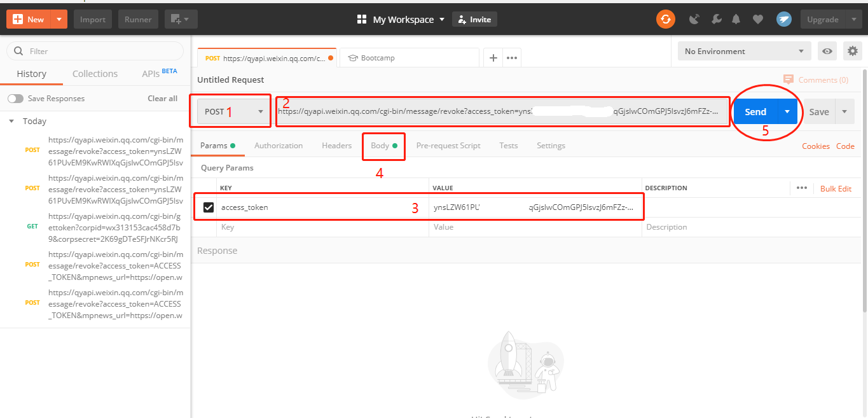Open the notifications bell icon

[736, 19]
